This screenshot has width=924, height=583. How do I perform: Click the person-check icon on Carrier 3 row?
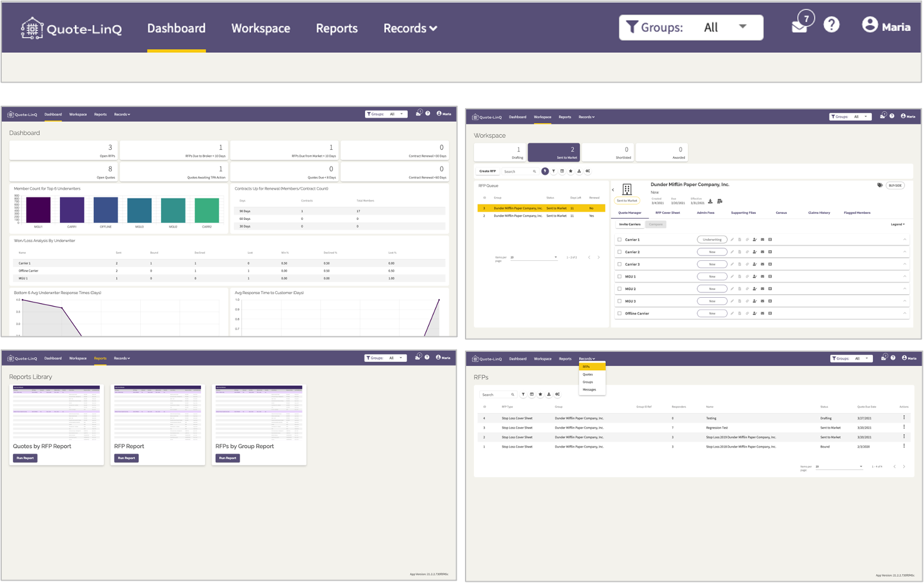(755, 264)
